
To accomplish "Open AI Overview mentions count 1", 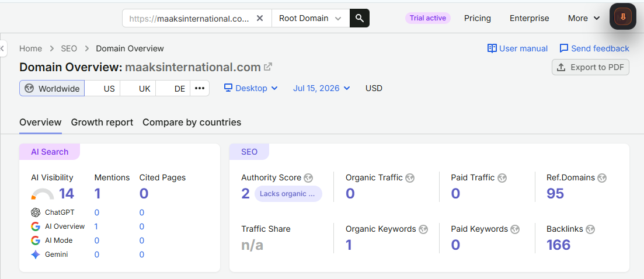I will (x=96, y=226).
